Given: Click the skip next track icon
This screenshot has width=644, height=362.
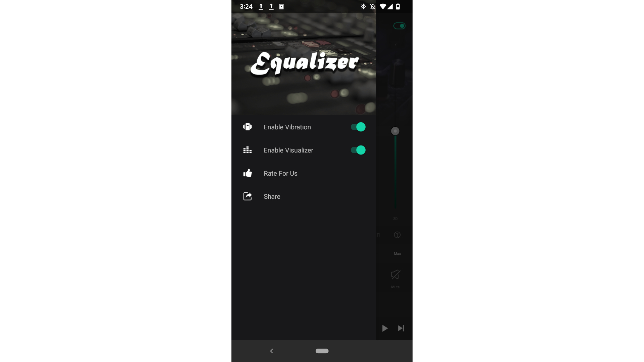Looking at the screenshot, I should pos(401,328).
